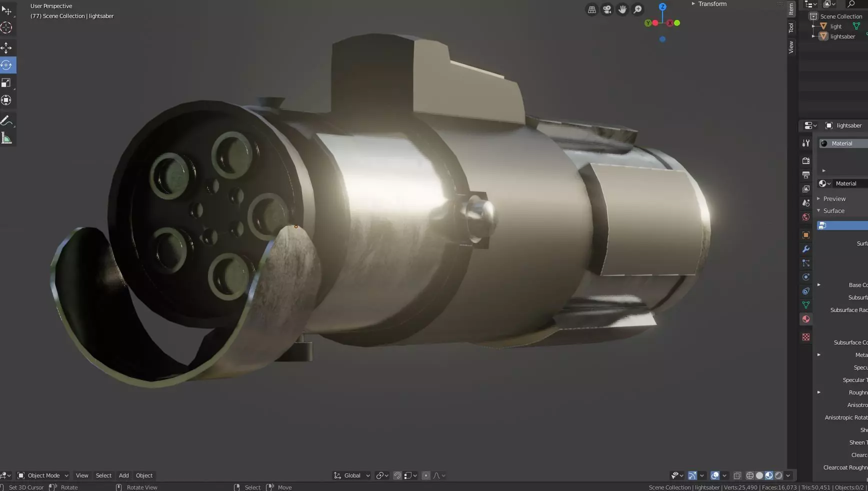Open the Texture properties tab
This screenshot has width=868, height=491.
coord(805,337)
